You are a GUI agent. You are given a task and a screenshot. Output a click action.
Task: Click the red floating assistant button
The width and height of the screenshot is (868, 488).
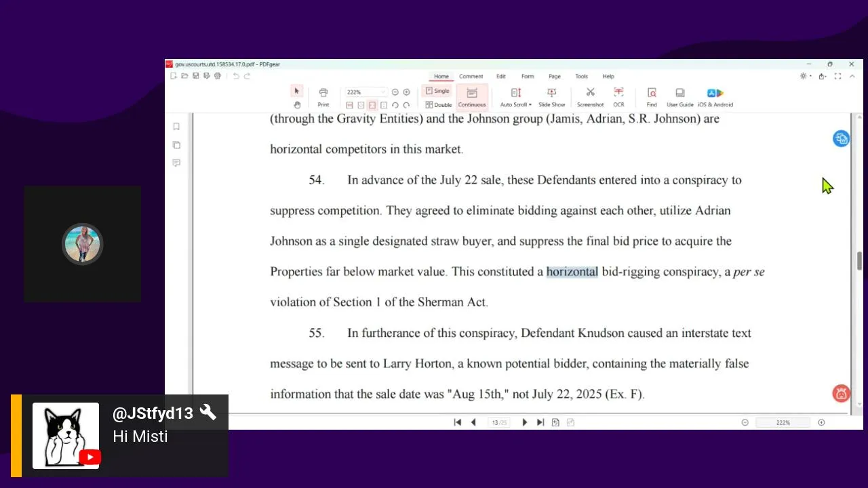coord(841,393)
